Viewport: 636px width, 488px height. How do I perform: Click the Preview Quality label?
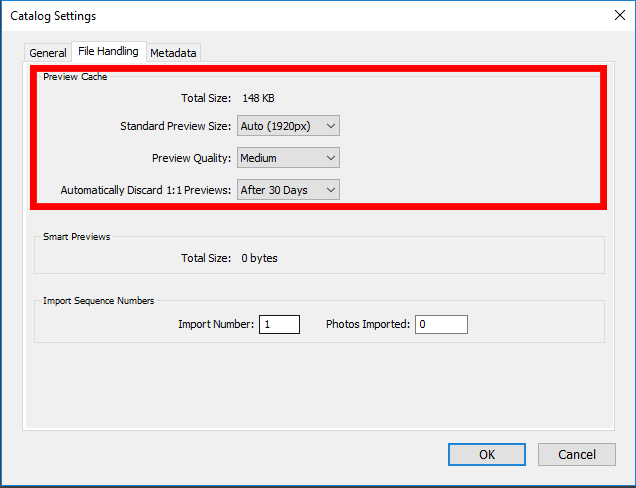tap(191, 158)
